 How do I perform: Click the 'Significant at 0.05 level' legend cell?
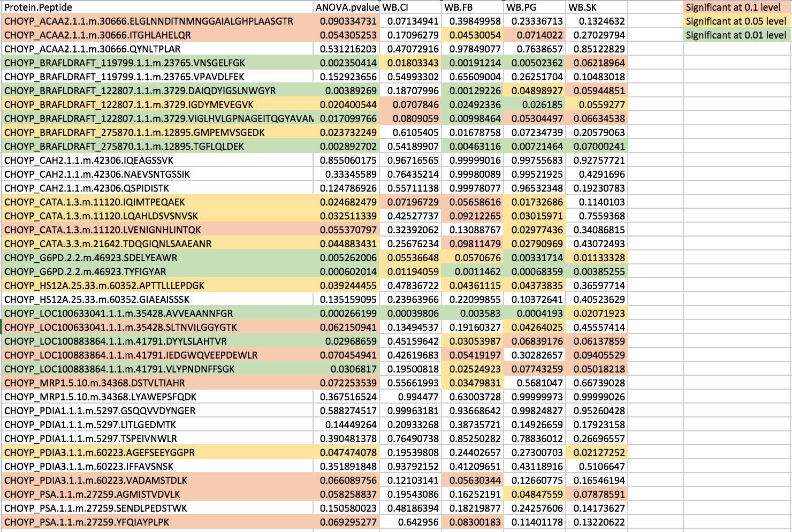click(736, 21)
